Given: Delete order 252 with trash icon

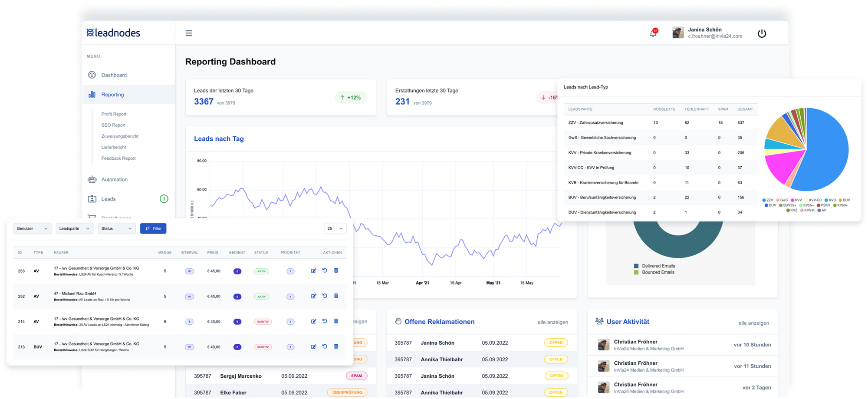Looking at the screenshot, I should 336,296.
